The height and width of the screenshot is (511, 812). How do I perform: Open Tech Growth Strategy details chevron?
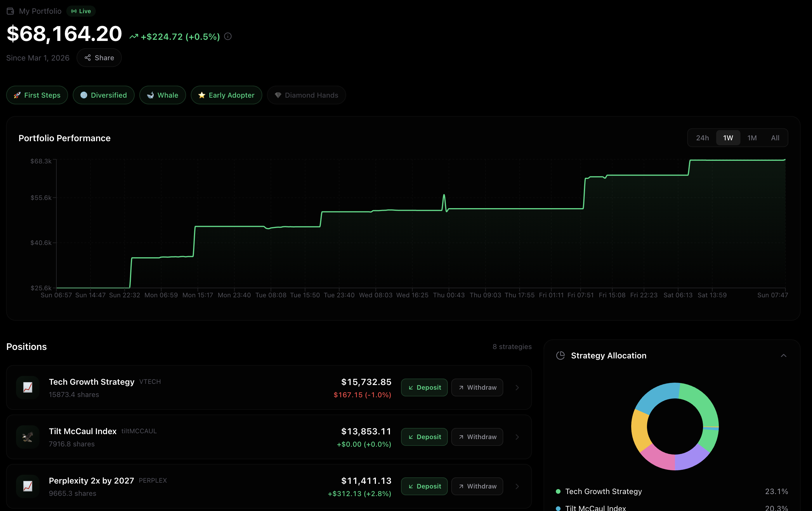point(517,387)
